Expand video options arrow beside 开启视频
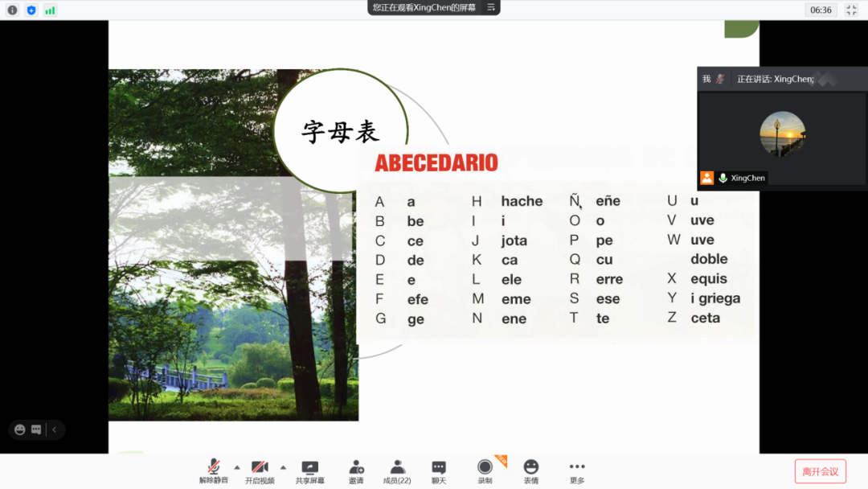Viewport: 868px width, 489px height. pos(283,467)
